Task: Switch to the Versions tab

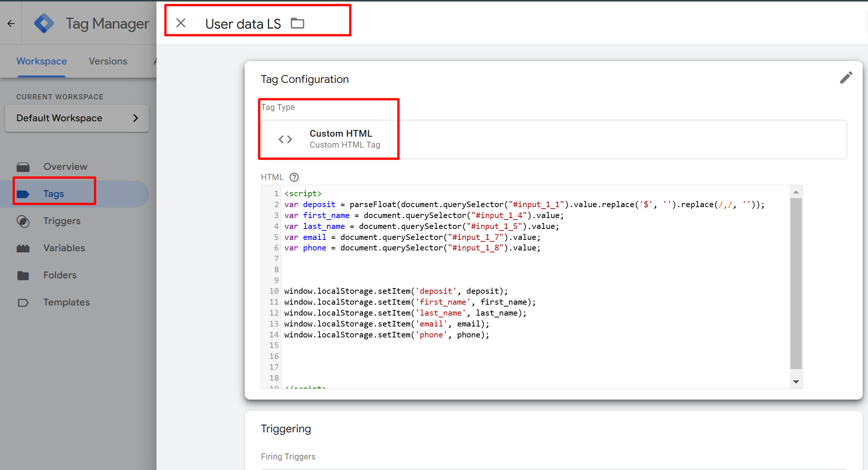Action: 108,61
